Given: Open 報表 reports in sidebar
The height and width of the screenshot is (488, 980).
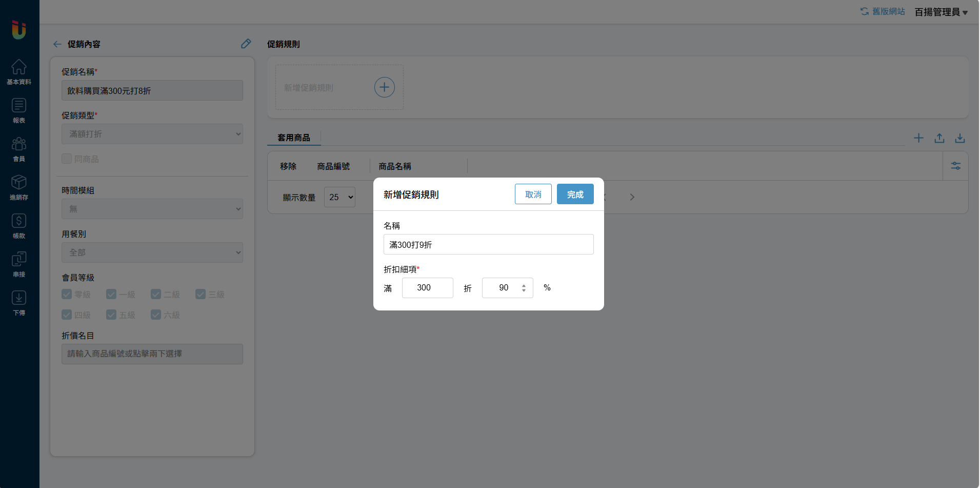Looking at the screenshot, I should coord(19,110).
